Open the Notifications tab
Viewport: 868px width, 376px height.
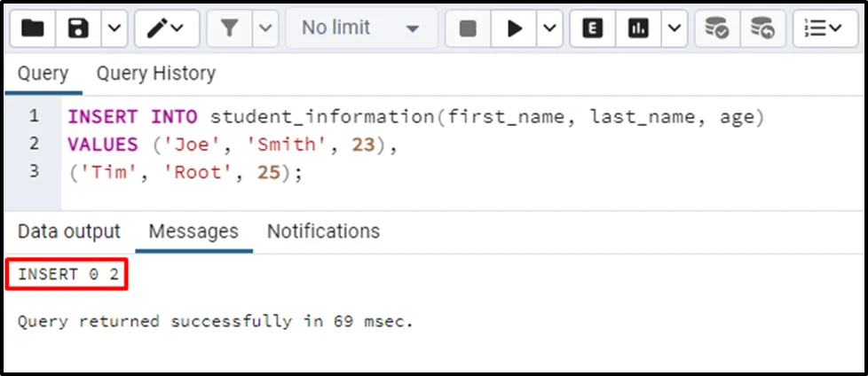click(323, 231)
